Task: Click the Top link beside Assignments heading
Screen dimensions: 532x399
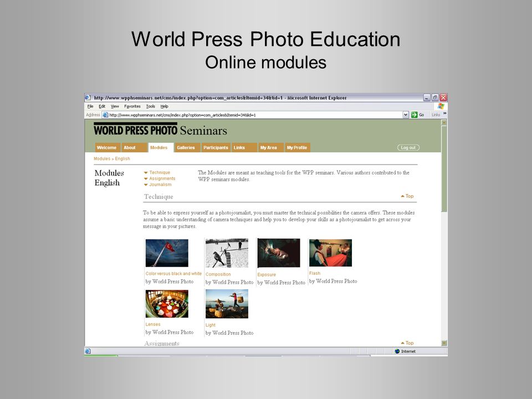Action: 407,343
